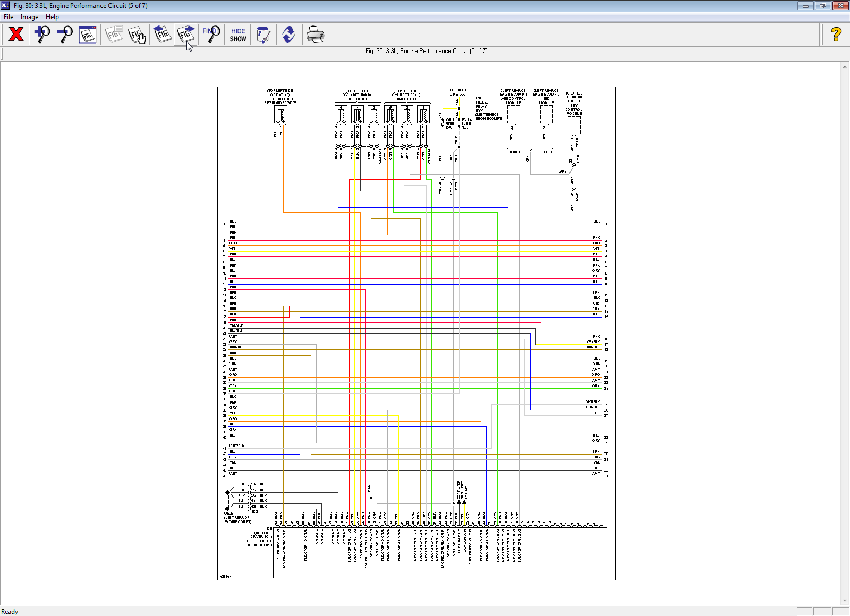Zoom in with the plus magnifier

(x=42, y=35)
